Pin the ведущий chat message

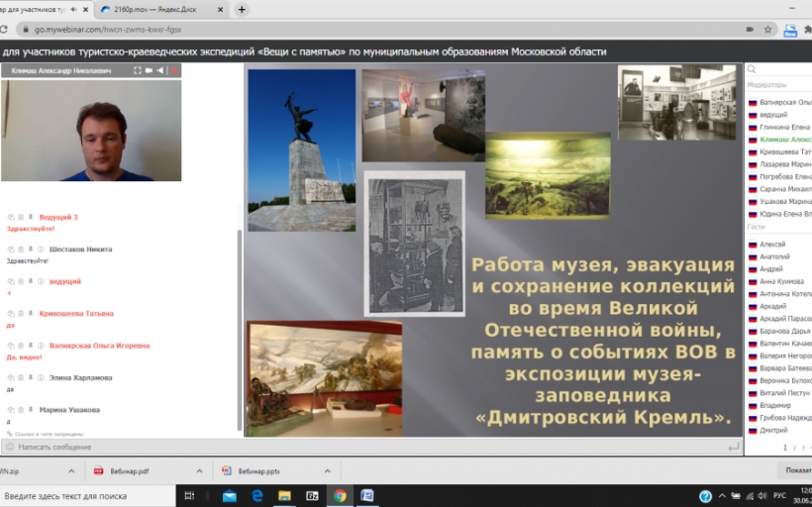[x=31, y=281]
